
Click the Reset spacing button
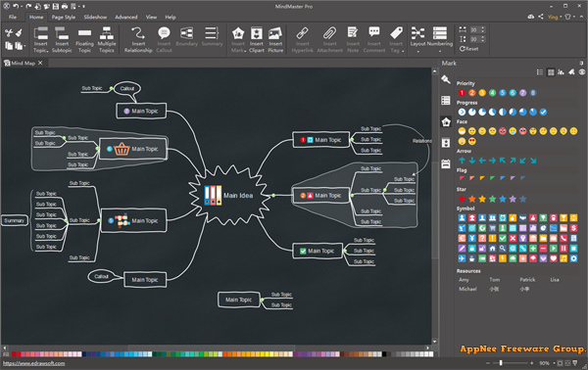point(468,49)
